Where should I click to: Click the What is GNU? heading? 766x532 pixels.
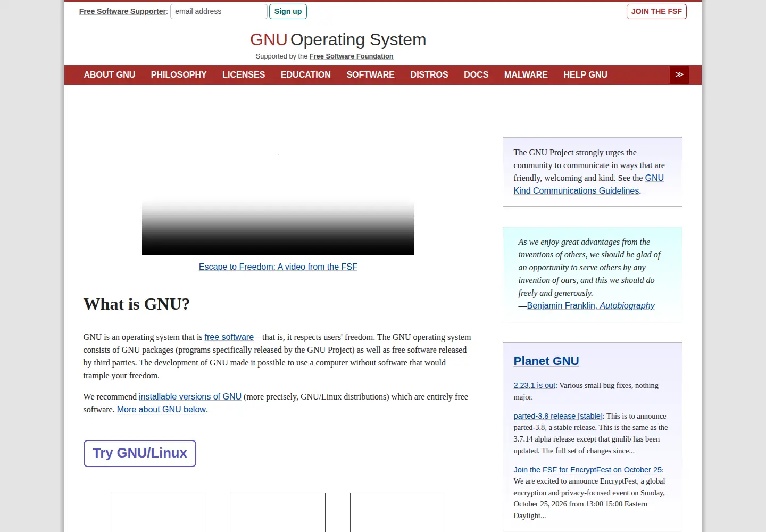(137, 304)
